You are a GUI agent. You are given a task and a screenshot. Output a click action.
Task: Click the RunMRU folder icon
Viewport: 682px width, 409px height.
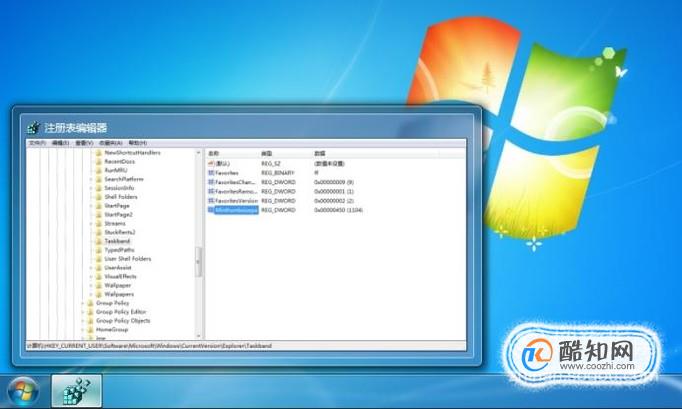(x=98, y=170)
